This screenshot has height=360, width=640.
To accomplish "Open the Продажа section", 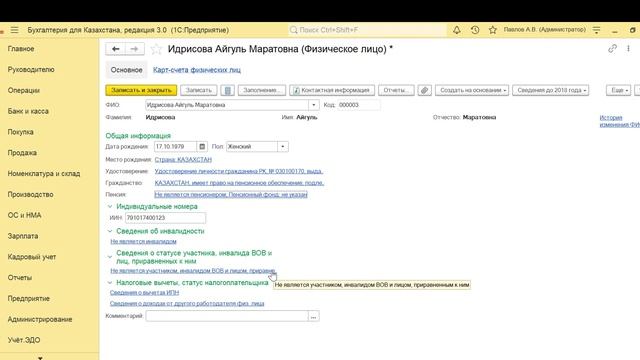I will pos(22,153).
